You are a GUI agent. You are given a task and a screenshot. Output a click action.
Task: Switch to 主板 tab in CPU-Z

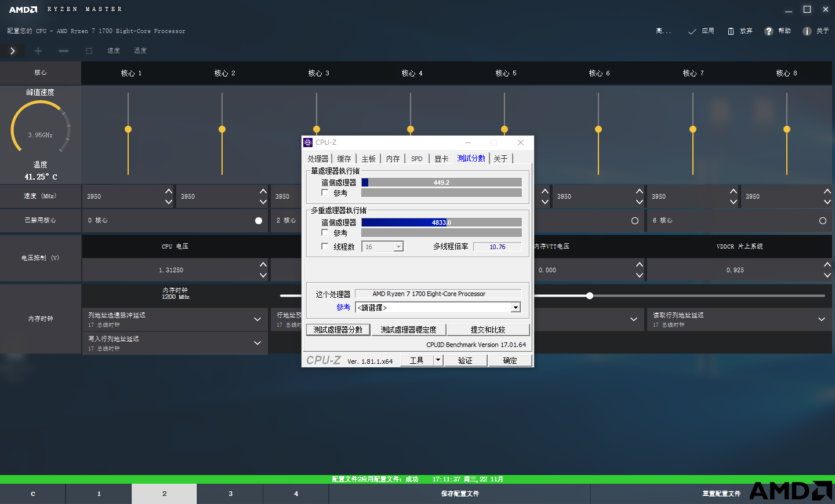369,159
